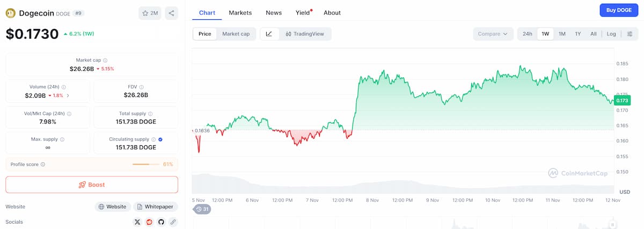
Task: Click the $26.26B market cap value
Action: pos(82,69)
